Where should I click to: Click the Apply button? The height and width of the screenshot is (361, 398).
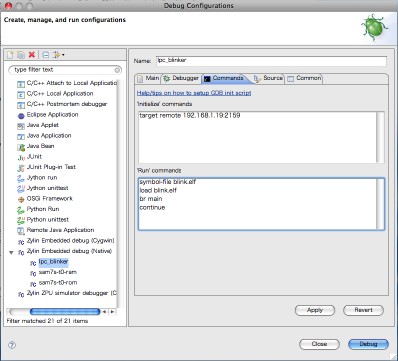[315, 310]
